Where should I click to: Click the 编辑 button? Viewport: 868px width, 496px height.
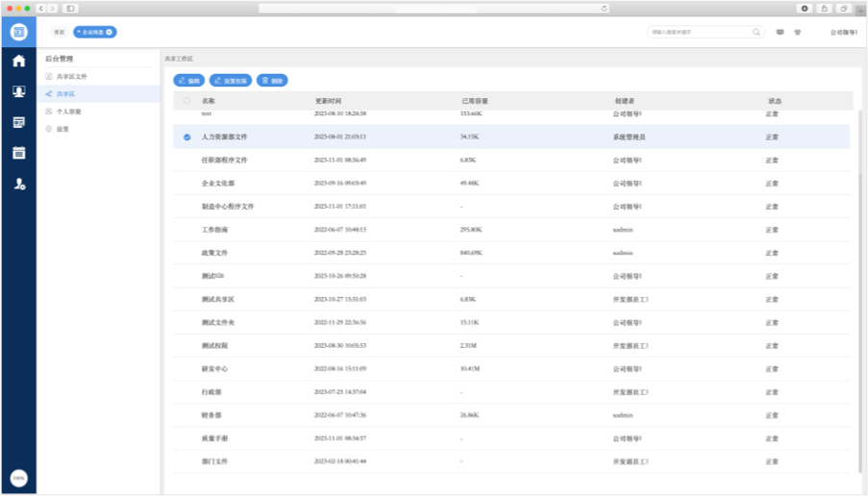tap(188, 81)
